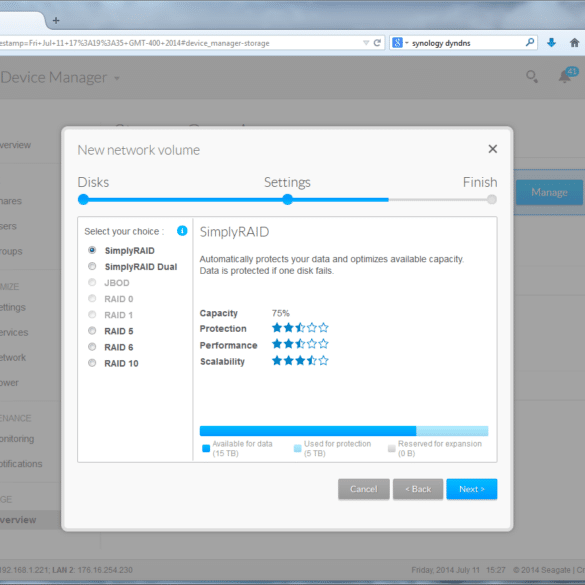585x585 pixels.
Task: Click the Manage button behind dialog
Action: [x=549, y=192]
